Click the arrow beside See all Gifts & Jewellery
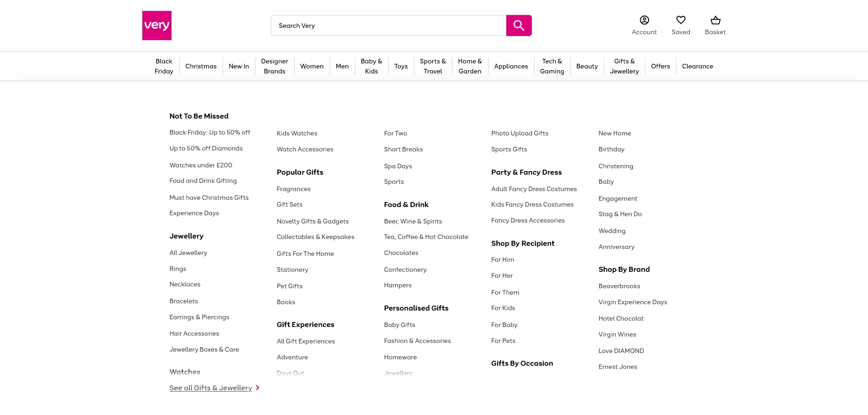Screen dimensions: 868x415 coord(258,388)
